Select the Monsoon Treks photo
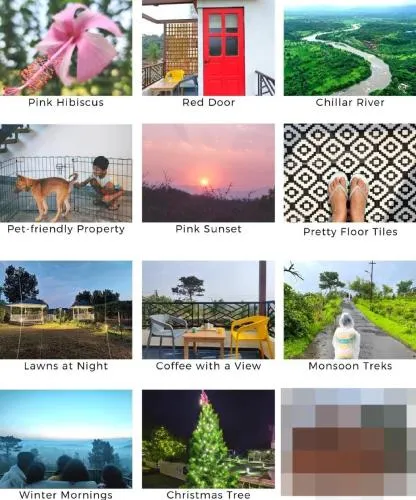The image size is (416, 500). click(350, 310)
